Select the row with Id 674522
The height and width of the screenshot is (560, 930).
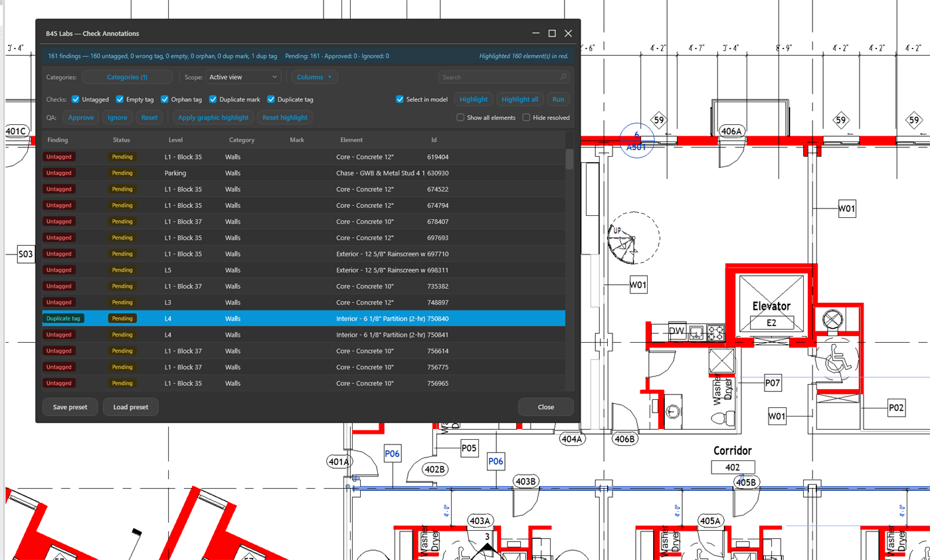[304, 189]
